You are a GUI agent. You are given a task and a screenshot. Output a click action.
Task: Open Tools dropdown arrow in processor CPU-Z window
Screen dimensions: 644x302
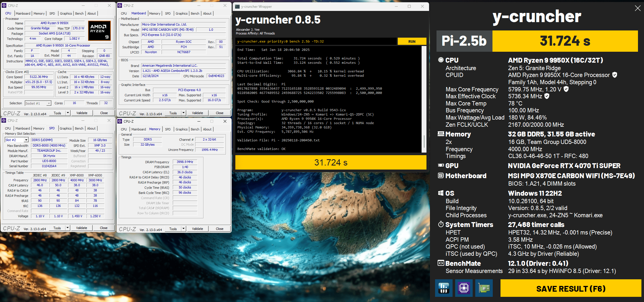pos(68,113)
